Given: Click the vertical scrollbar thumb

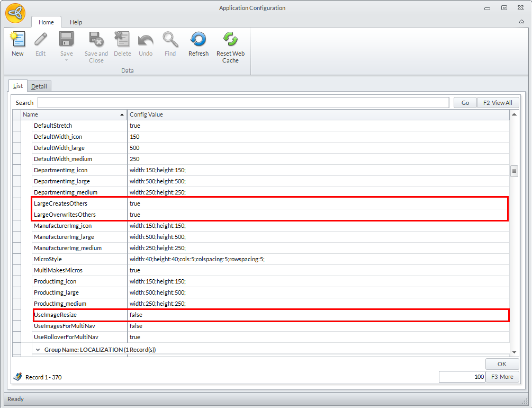Looking at the screenshot, I should [x=513, y=171].
